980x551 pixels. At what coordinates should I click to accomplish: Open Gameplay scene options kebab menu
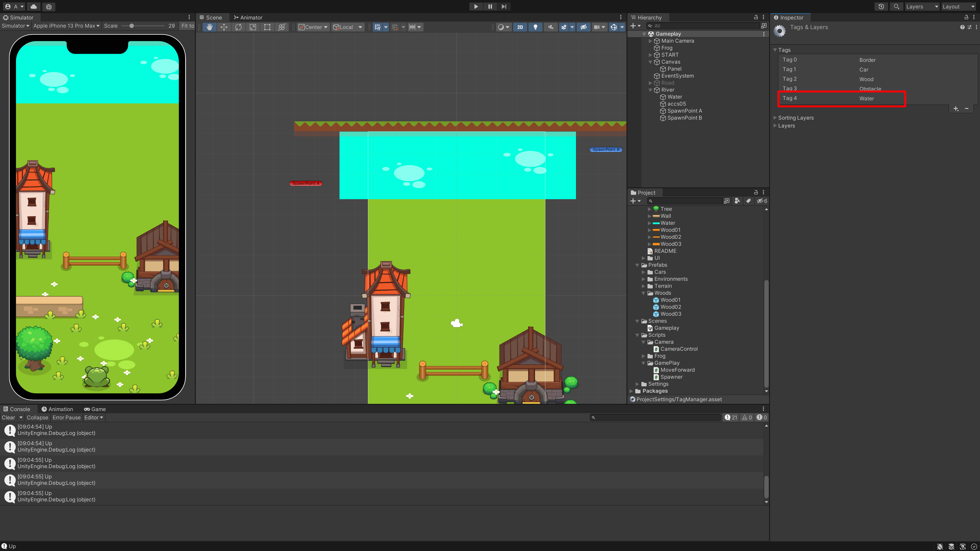(763, 34)
